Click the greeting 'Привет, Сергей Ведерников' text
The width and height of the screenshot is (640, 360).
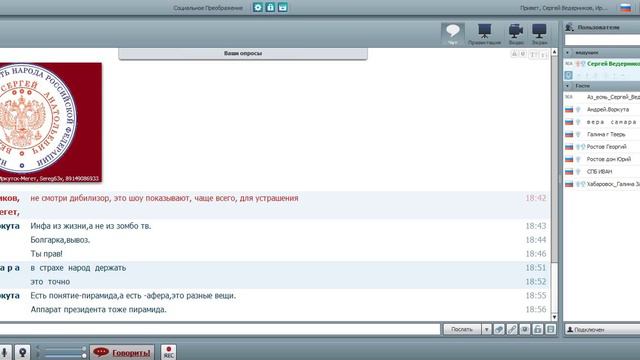564,8
